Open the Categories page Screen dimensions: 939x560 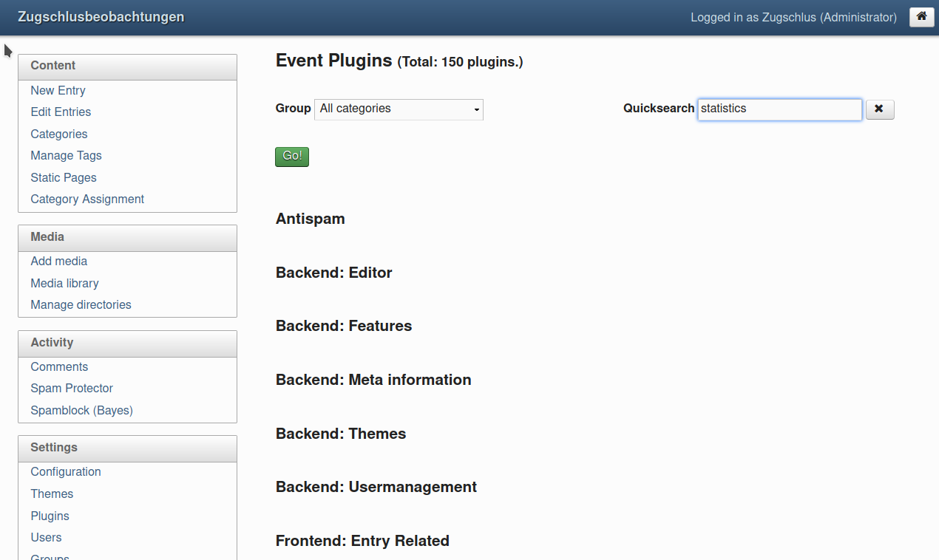59,134
